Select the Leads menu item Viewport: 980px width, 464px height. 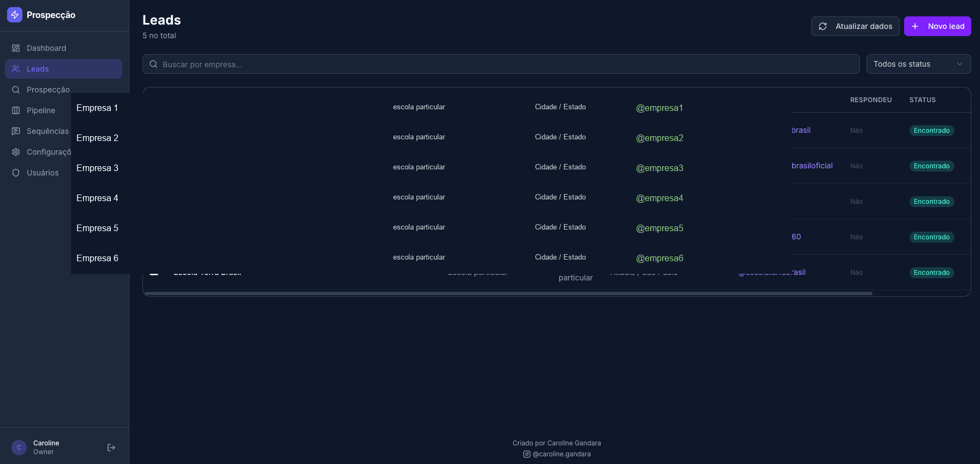[x=63, y=69]
